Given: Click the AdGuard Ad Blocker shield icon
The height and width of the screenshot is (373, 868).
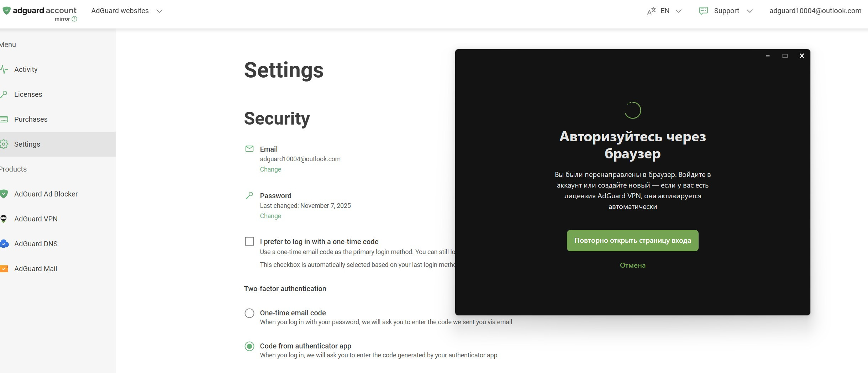Looking at the screenshot, I should click(4, 194).
